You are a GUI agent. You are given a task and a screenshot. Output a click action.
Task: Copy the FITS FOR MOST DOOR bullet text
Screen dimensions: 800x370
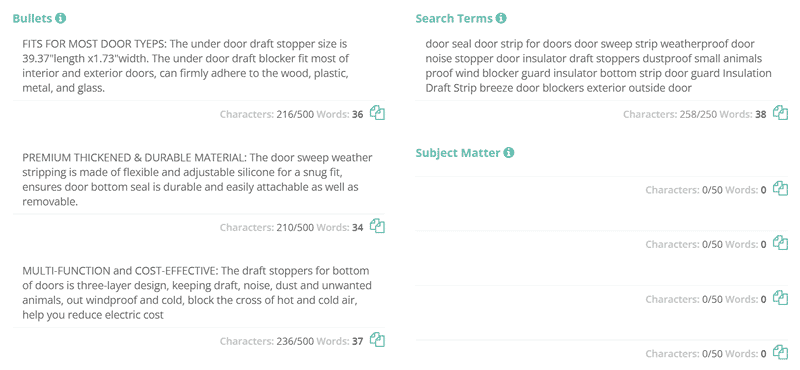[377, 113]
